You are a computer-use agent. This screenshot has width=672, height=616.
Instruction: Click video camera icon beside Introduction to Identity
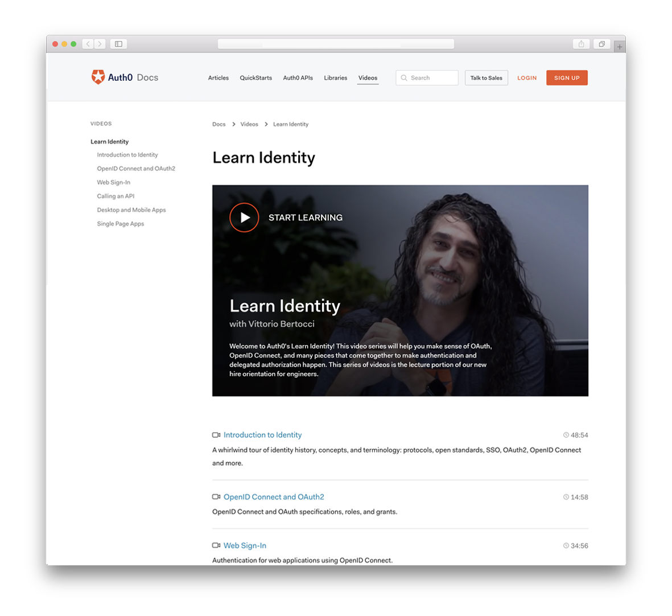click(216, 435)
